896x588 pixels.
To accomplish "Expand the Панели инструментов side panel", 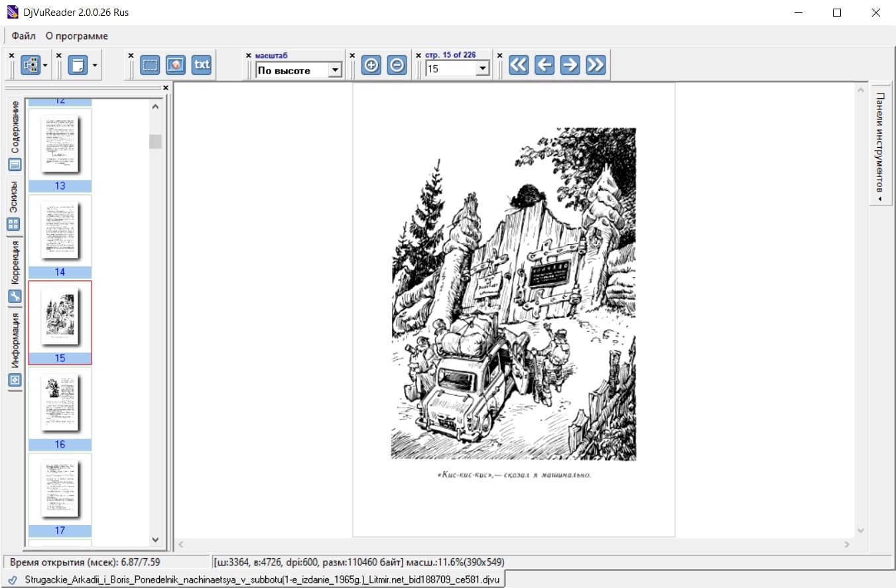I will [x=880, y=144].
